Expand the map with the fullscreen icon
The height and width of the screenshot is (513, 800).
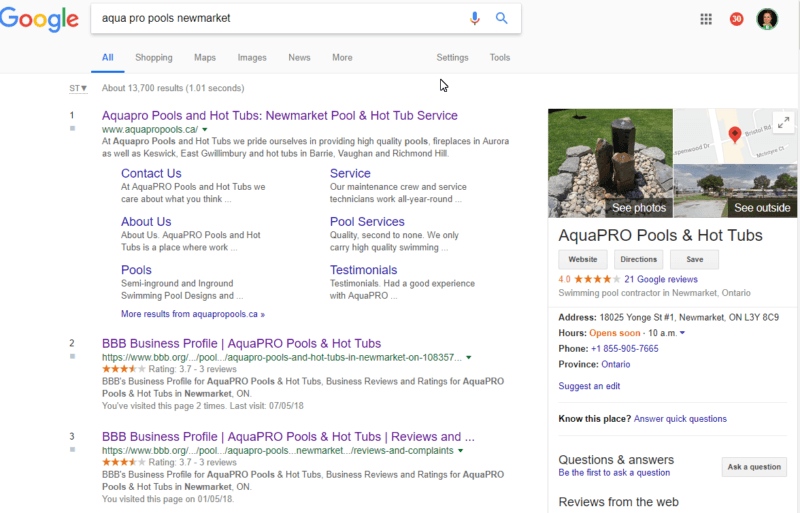coord(784,123)
